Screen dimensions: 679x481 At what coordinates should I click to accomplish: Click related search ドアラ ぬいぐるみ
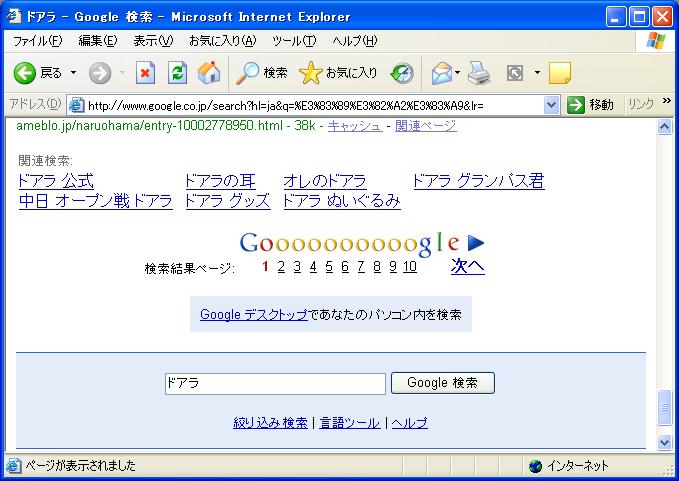[x=342, y=201]
